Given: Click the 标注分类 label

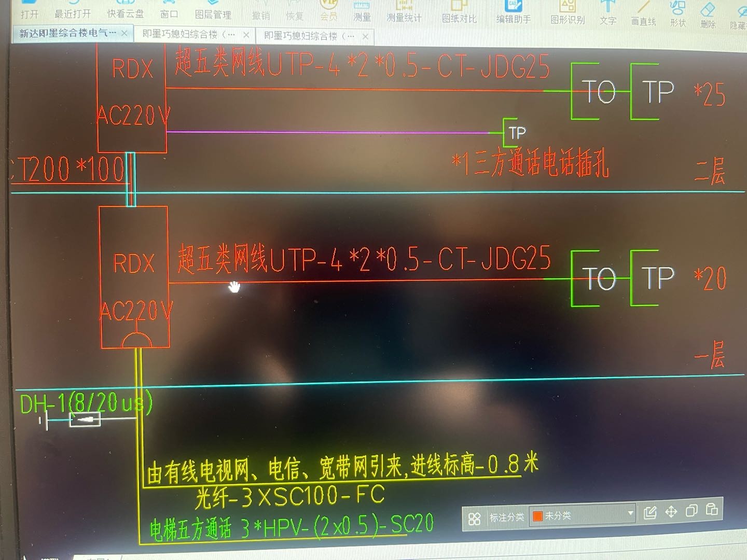Looking at the screenshot, I should pyautogui.click(x=507, y=517).
